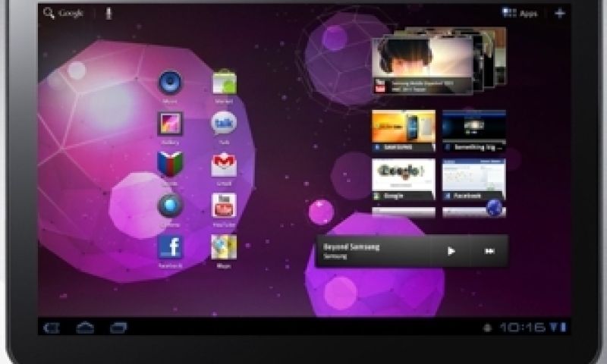
Task: Skip to next track in music widget
Action: coord(489,252)
